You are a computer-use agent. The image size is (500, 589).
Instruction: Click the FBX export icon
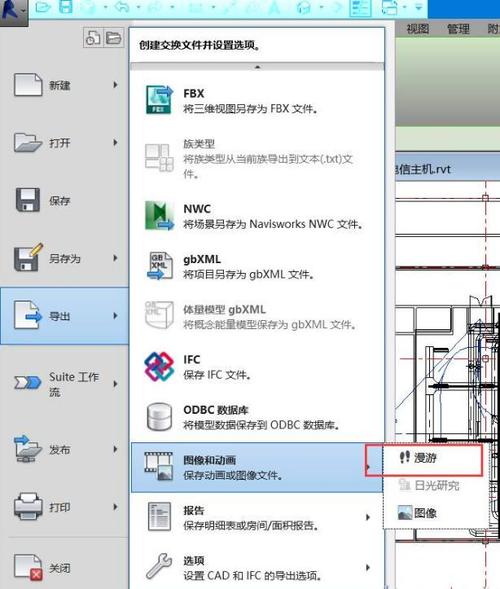(x=159, y=100)
